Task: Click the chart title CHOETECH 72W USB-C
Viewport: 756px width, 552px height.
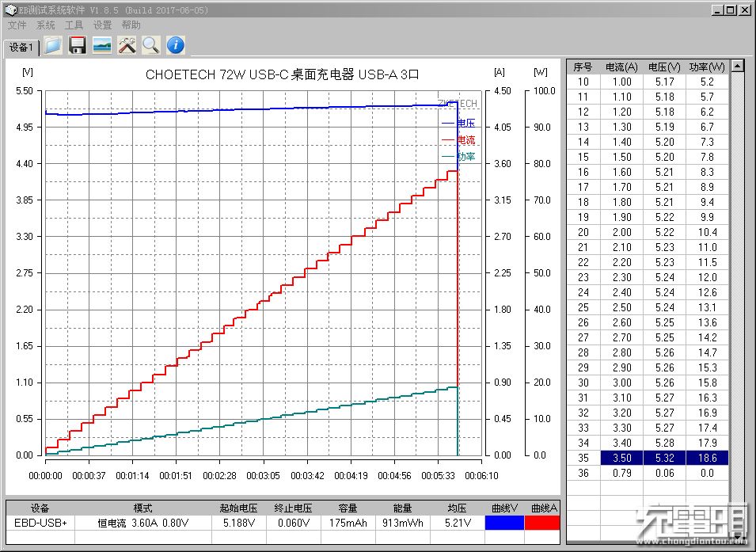Action: click(x=282, y=74)
